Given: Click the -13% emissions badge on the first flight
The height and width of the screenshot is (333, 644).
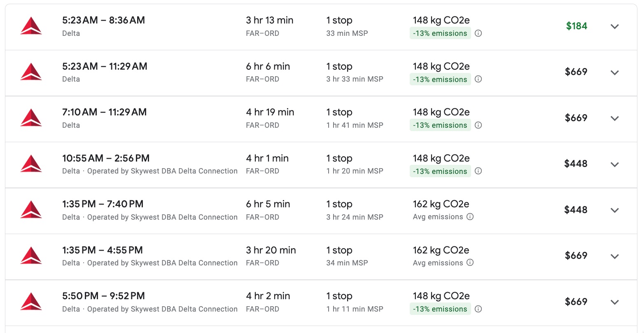Looking at the screenshot, I should pos(440,33).
